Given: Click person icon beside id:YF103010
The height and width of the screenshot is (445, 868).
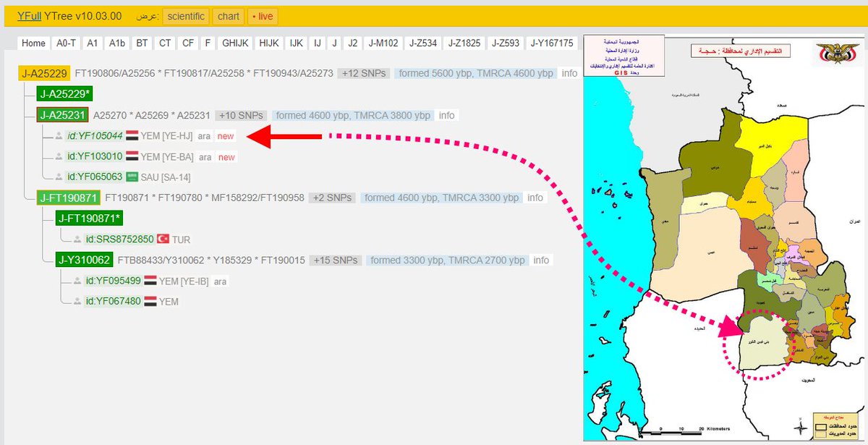Looking at the screenshot, I should (x=59, y=157).
